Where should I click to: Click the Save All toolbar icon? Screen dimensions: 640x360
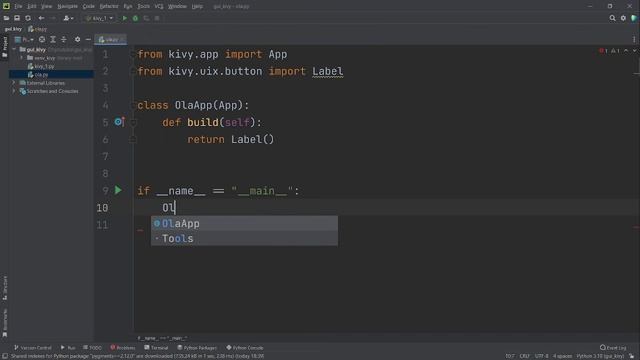[x=17, y=18]
